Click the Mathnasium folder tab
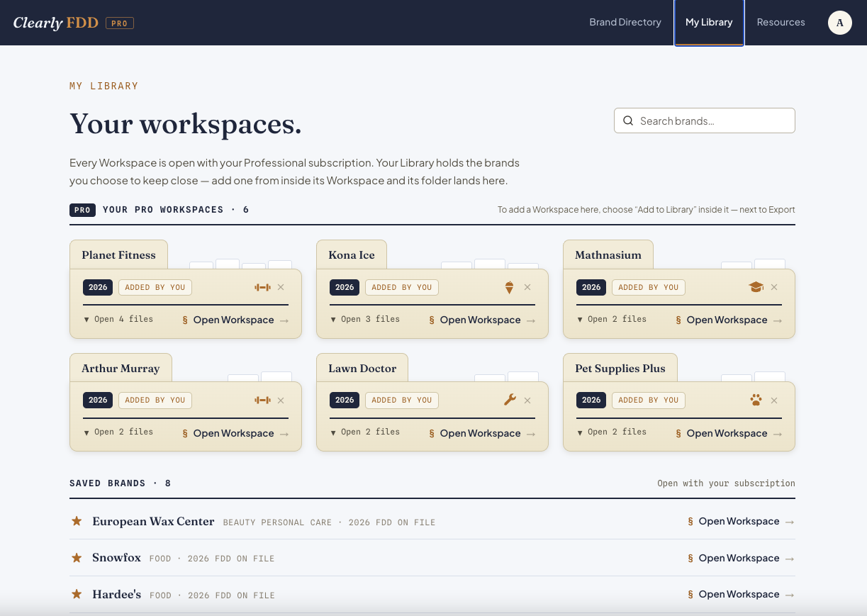 coord(608,254)
